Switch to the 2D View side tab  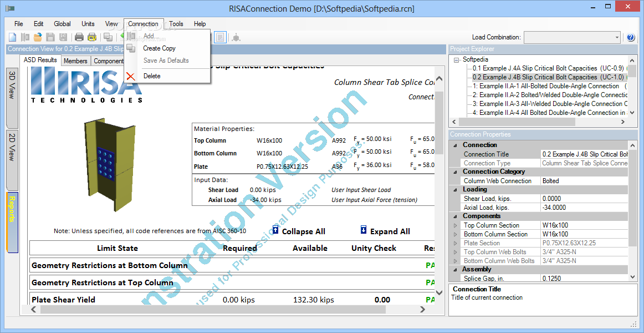12,160
